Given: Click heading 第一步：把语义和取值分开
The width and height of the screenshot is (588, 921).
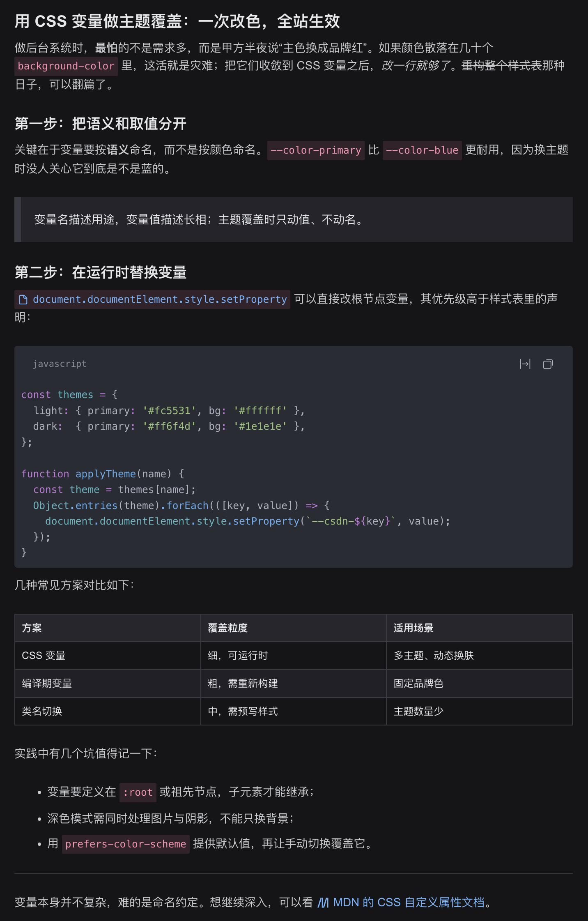Looking at the screenshot, I should tap(101, 123).
